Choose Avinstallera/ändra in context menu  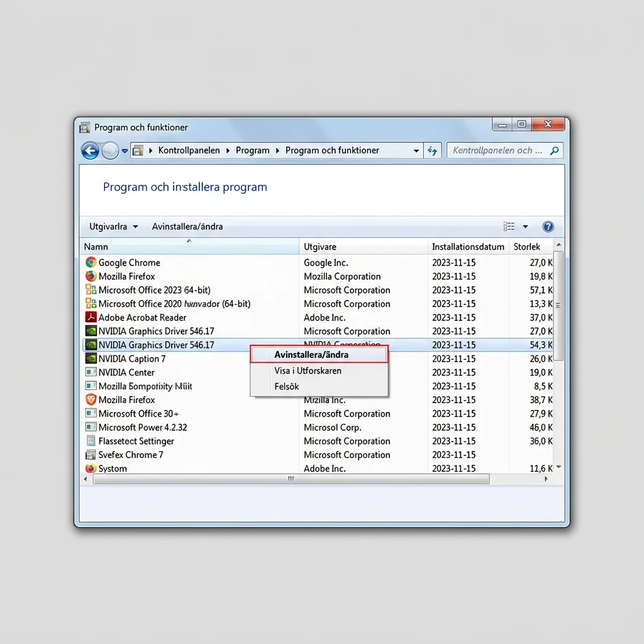(319, 355)
